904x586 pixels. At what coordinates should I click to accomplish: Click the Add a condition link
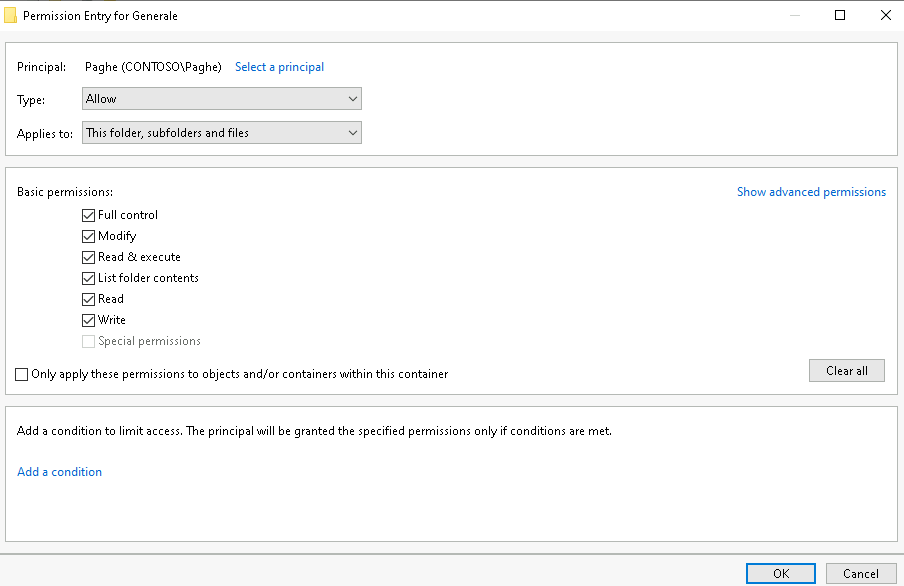(59, 472)
